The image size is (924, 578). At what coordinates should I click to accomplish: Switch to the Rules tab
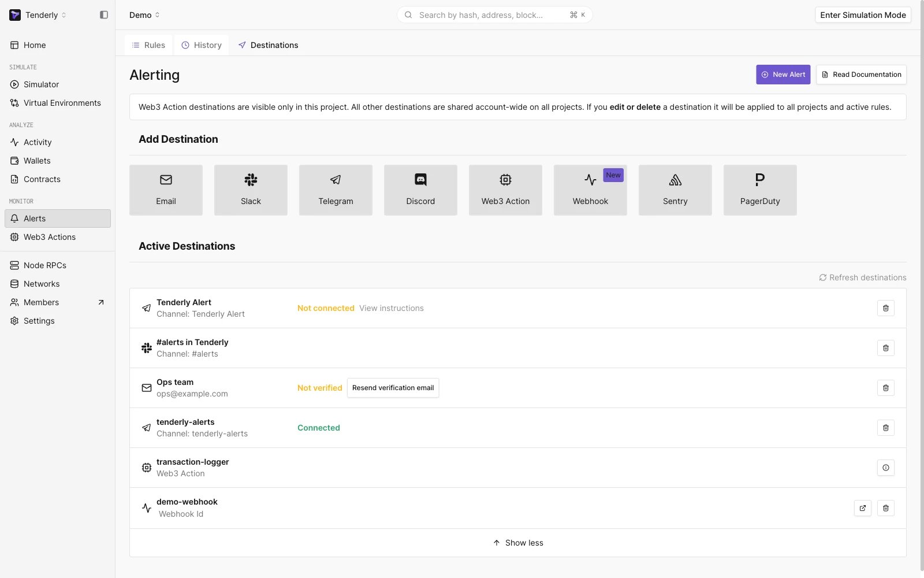tap(148, 45)
